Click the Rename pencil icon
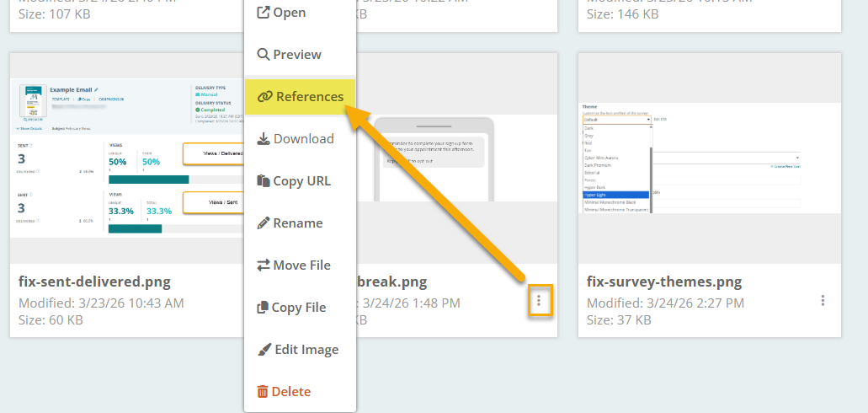 (264, 223)
